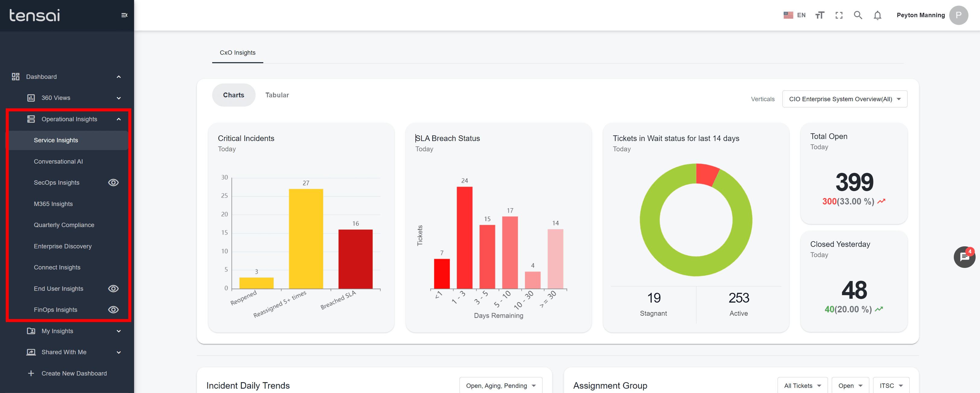Click the red trend arrow under Total Open

[x=881, y=201]
